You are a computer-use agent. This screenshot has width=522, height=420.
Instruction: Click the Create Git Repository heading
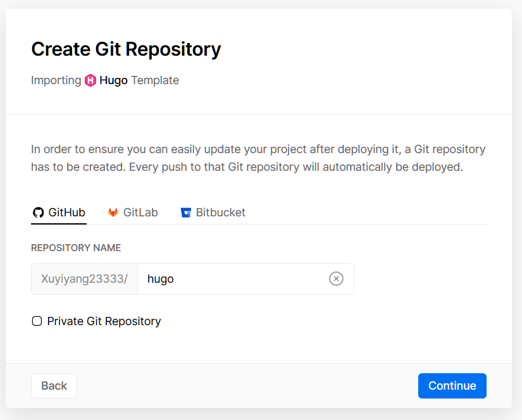(x=126, y=49)
